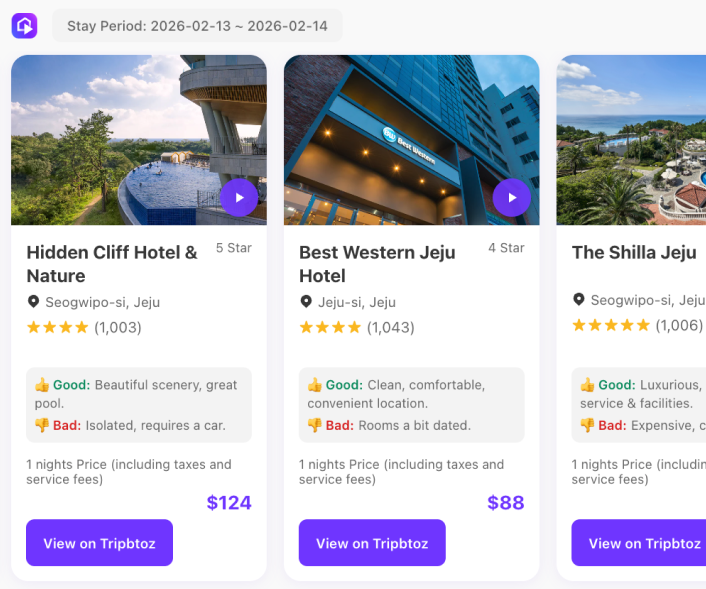The width and height of the screenshot is (706, 589).
Task: Open the Best Western Jeju Hotel title
Action: 377,264
